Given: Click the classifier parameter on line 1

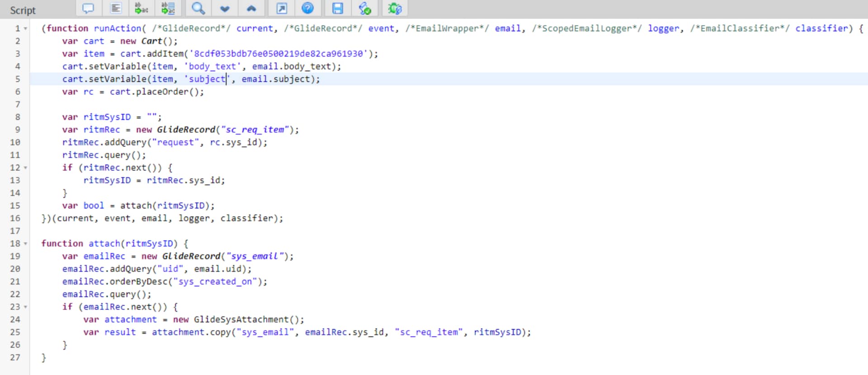Looking at the screenshot, I should click(x=821, y=28).
